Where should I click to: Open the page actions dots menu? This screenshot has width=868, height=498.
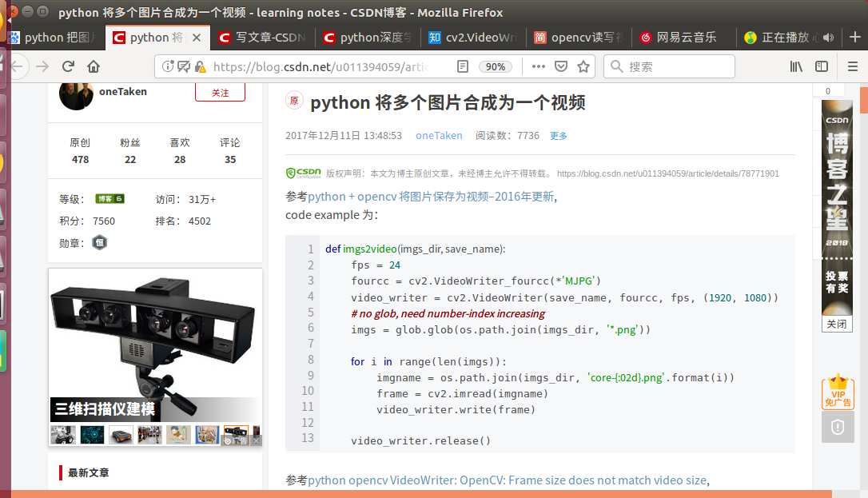[x=538, y=67]
